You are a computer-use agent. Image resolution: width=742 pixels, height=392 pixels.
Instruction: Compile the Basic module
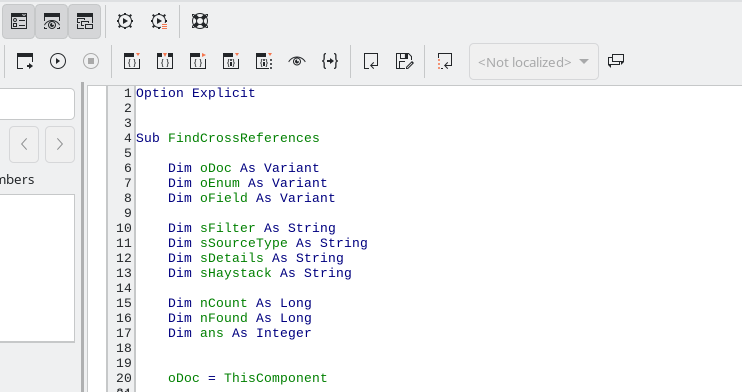coord(25,62)
